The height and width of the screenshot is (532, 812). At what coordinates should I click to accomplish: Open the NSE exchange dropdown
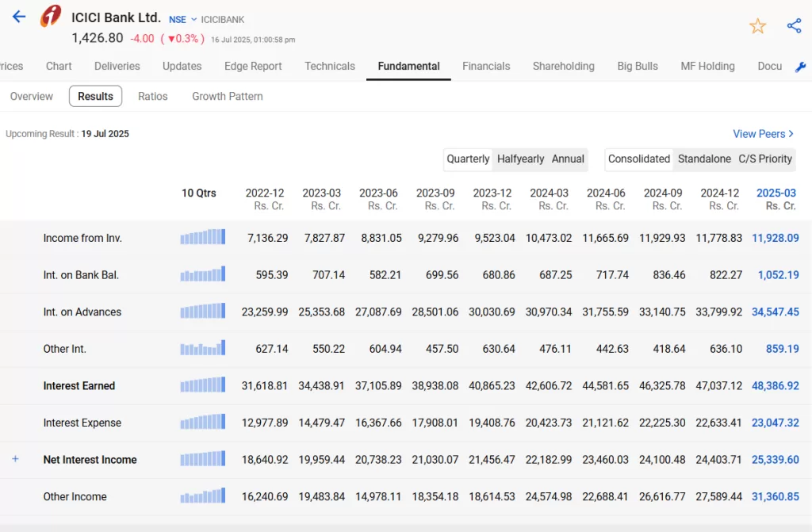[x=183, y=20]
